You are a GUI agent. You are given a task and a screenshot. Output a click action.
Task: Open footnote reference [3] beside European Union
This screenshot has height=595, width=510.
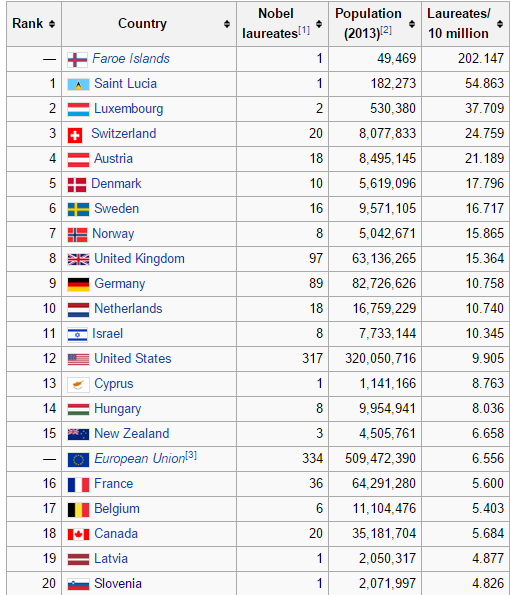[191, 455]
